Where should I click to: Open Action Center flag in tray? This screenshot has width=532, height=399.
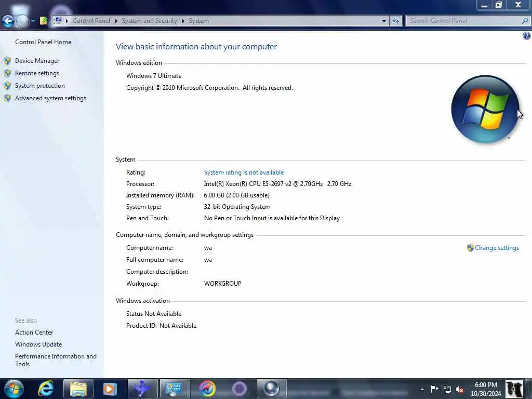[x=435, y=389]
